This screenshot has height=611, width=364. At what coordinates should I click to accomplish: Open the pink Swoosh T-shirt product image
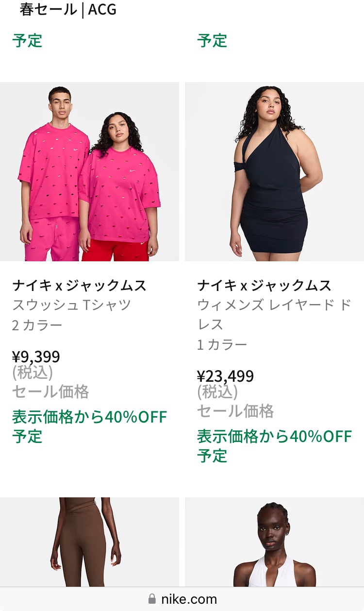[89, 171]
